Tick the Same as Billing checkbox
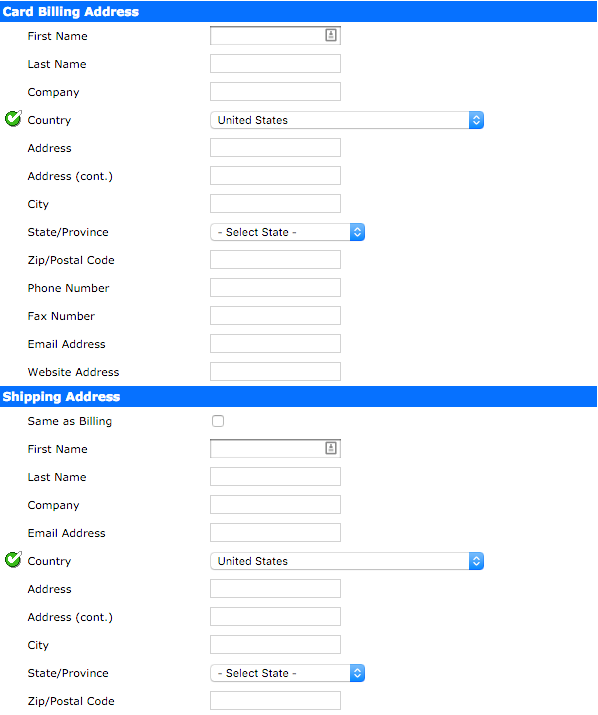This screenshot has height=715, width=598. (x=218, y=421)
